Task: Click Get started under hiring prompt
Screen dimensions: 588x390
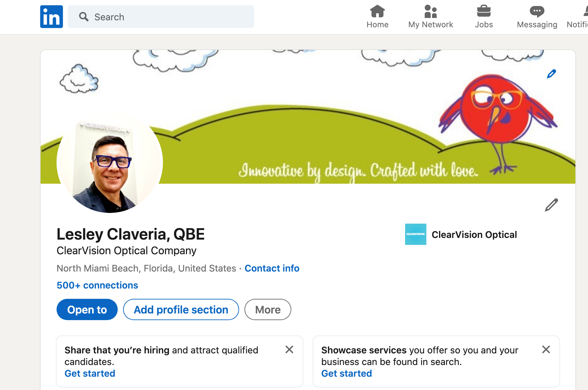Action: coord(90,373)
